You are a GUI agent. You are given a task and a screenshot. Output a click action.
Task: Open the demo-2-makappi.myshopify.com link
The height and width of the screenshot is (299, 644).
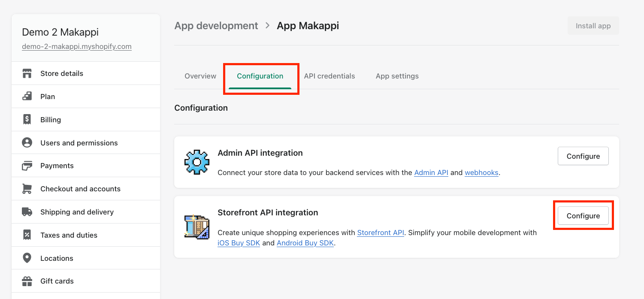(77, 46)
